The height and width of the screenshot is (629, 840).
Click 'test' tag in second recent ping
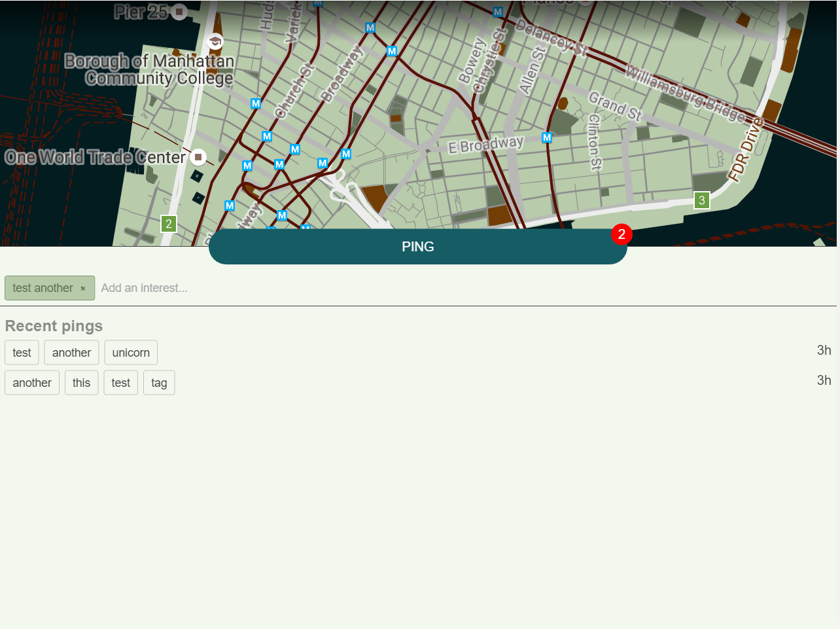tap(121, 383)
